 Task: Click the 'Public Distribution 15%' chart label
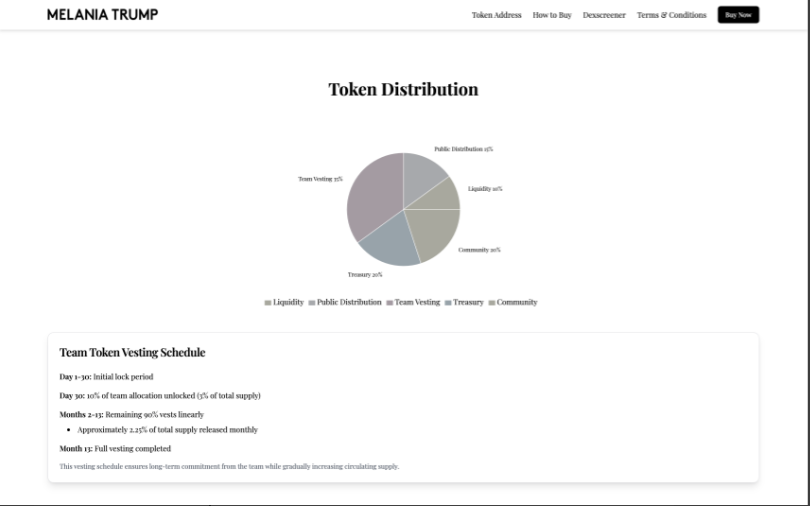tap(463, 149)
